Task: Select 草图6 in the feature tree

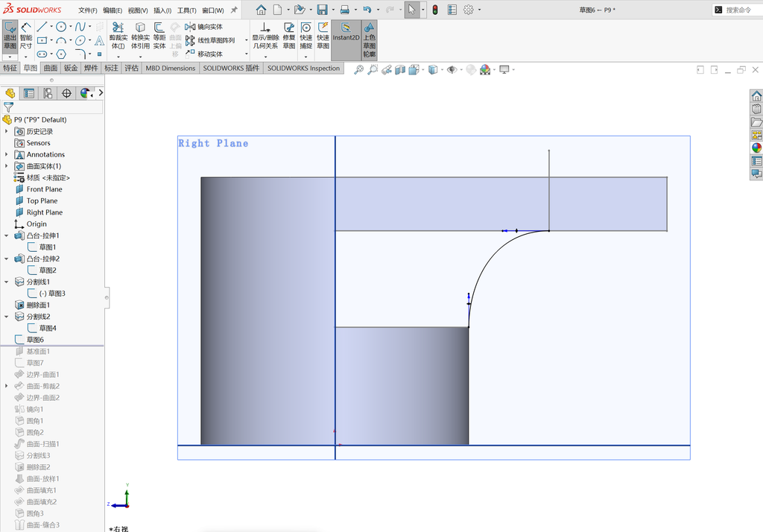Action: pos(35,340)
